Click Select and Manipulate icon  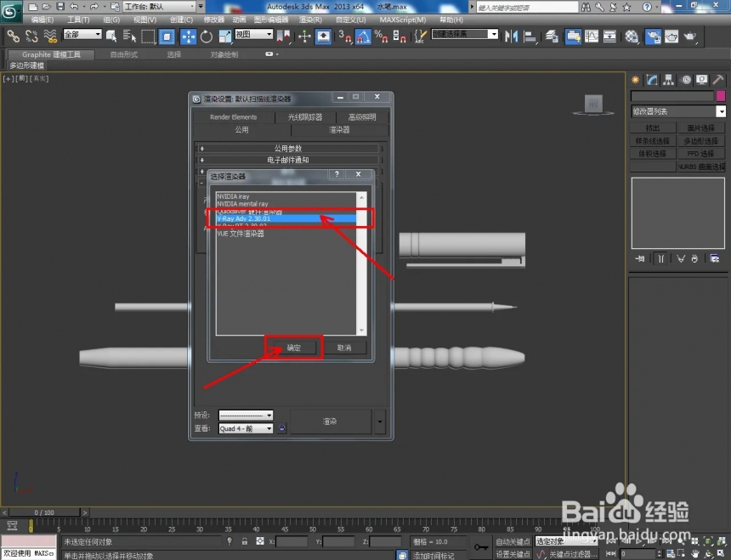coord(304,36)
